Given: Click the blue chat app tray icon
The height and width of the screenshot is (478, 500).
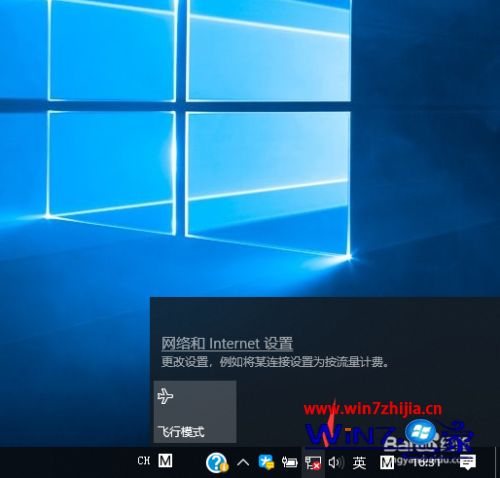Looking at the screenshot, I should 266,462.
